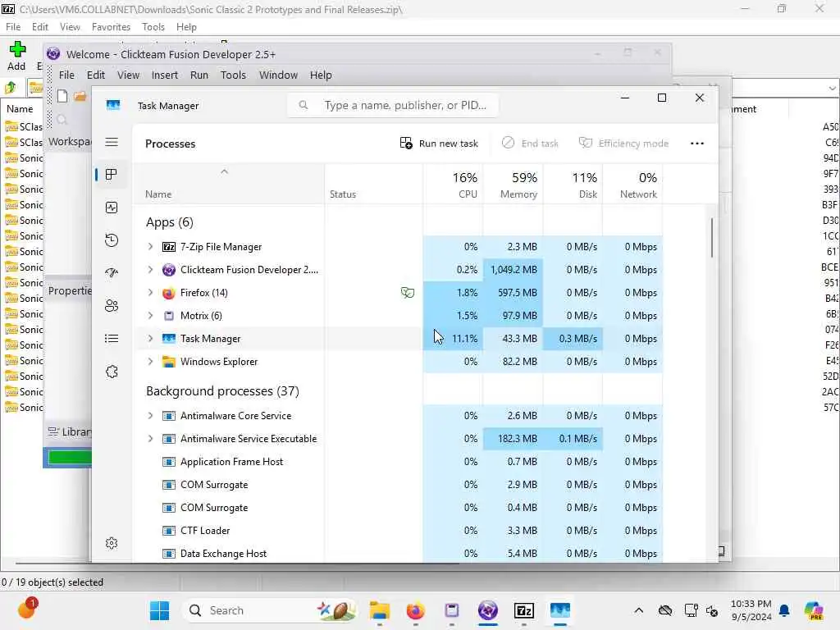Open Details page in Task Manager sidebar
The width and height of the screenshot is (840, 630).
[112, 339]
